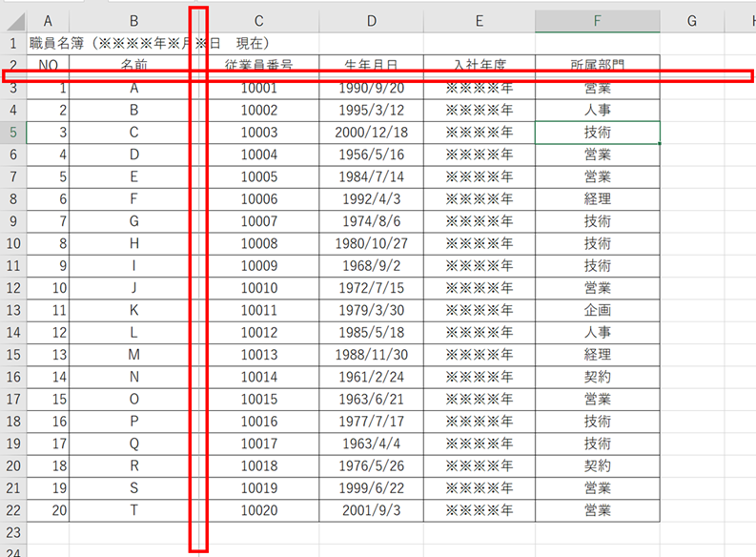Image resolution: width=756 pixels, height=557 pixels.
Task: Click the name cell containing M
Action: click(x=133, y=355)
